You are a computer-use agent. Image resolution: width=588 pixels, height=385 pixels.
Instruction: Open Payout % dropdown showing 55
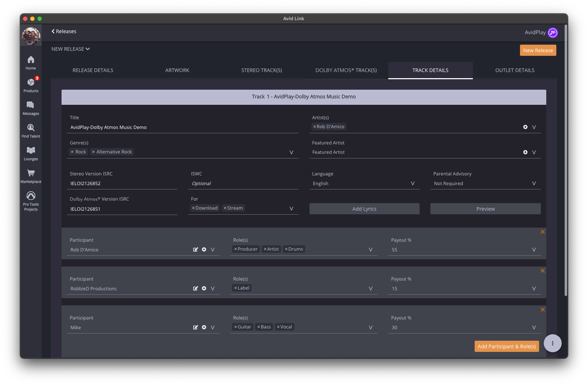click(465, 250)
